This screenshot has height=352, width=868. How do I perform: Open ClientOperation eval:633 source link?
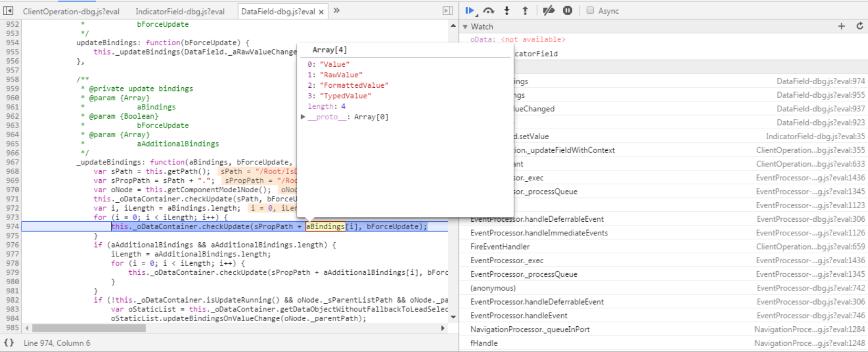[810, 164]
